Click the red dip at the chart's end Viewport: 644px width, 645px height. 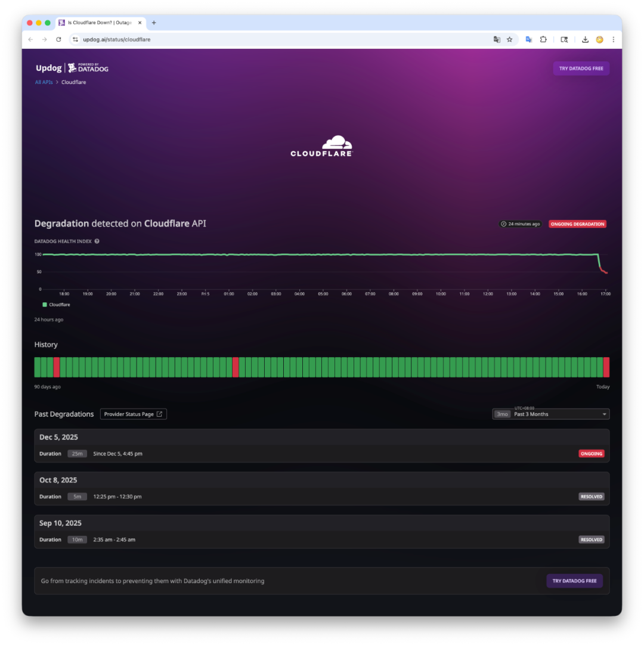click(603, 271)
